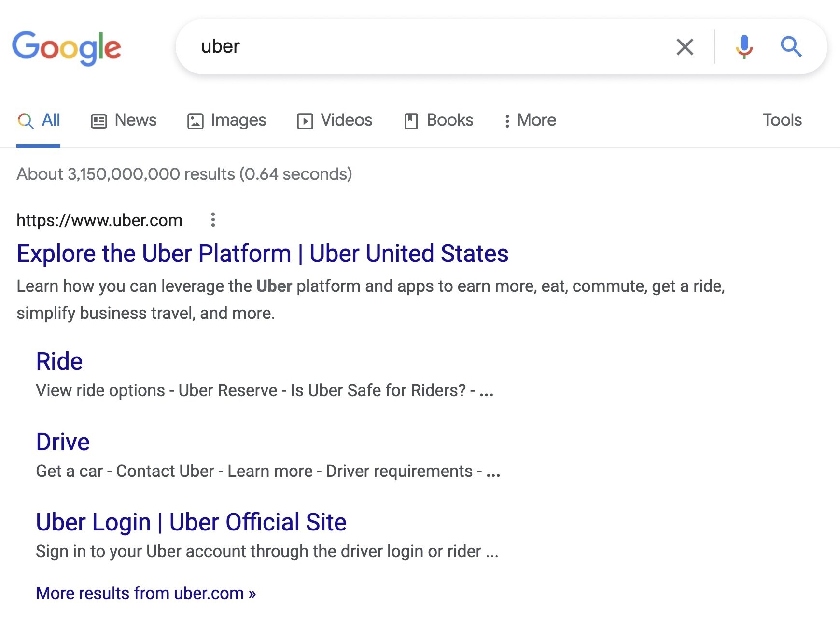This screenshot has width=840, height=630.
Task: Switch to the News tab
Action: pos(124,120)
